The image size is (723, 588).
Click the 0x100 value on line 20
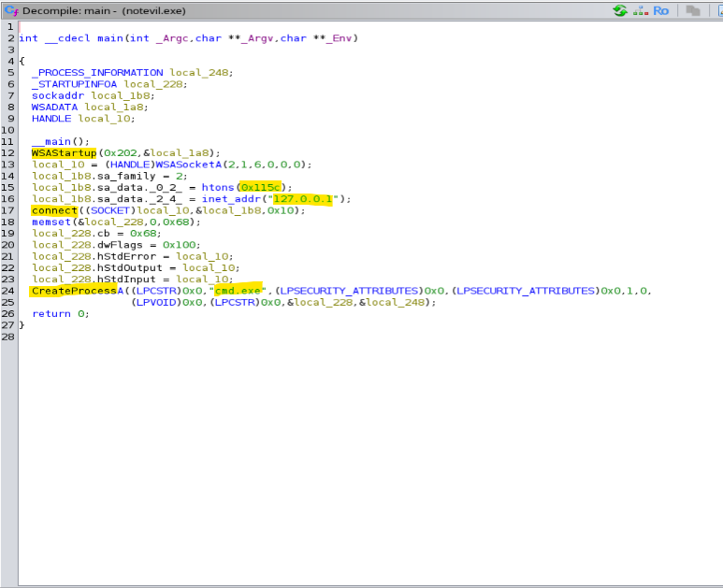179,245
